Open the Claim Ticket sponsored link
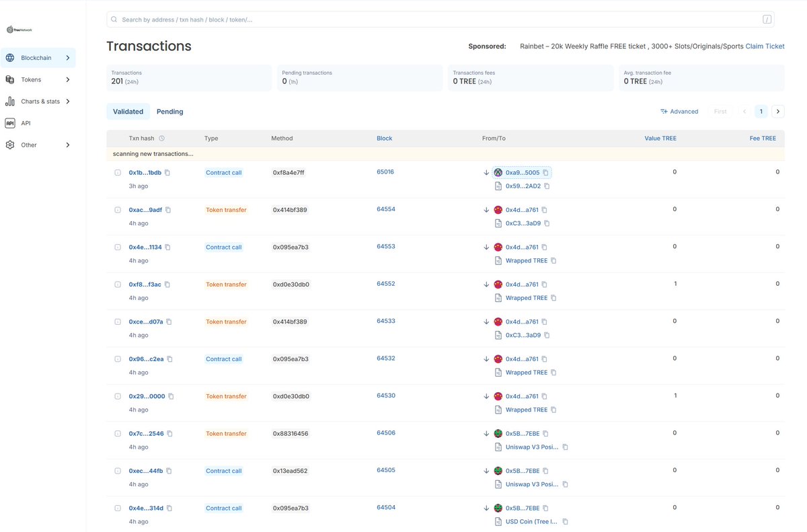This screenshot has width=807, height=532. [x=765, y=46]
